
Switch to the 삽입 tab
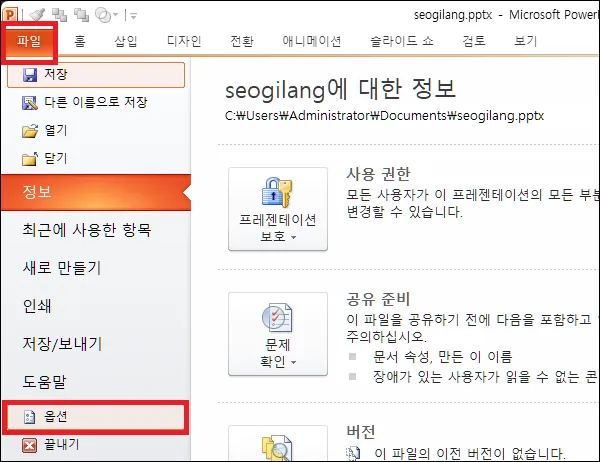126,41
